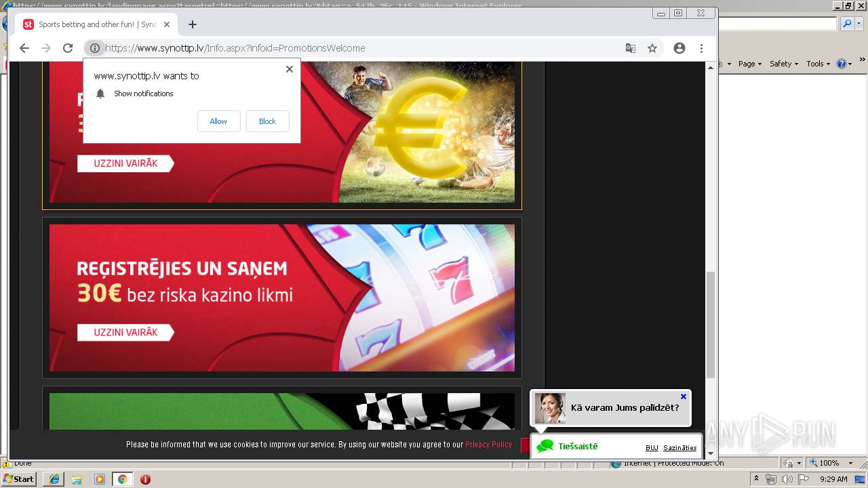This screenshot has height=488, width=868.
Task: Click the BUJ link in chat widget
Action: (x=652, y=447)
